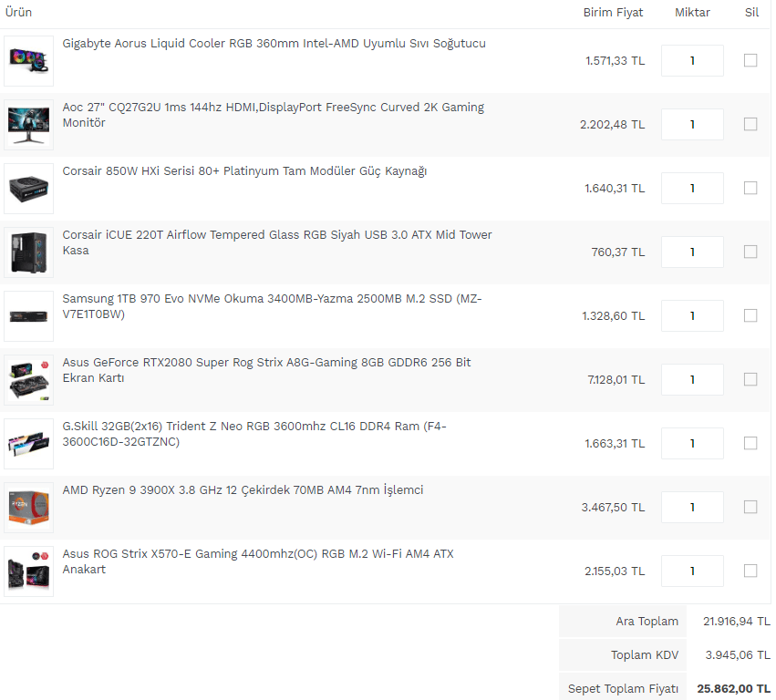This screenshot has width=776, height=700.
Task: Click the Gigabyte Aorus Liquid Cooler thumbnail
Action: tap(28, 61)
